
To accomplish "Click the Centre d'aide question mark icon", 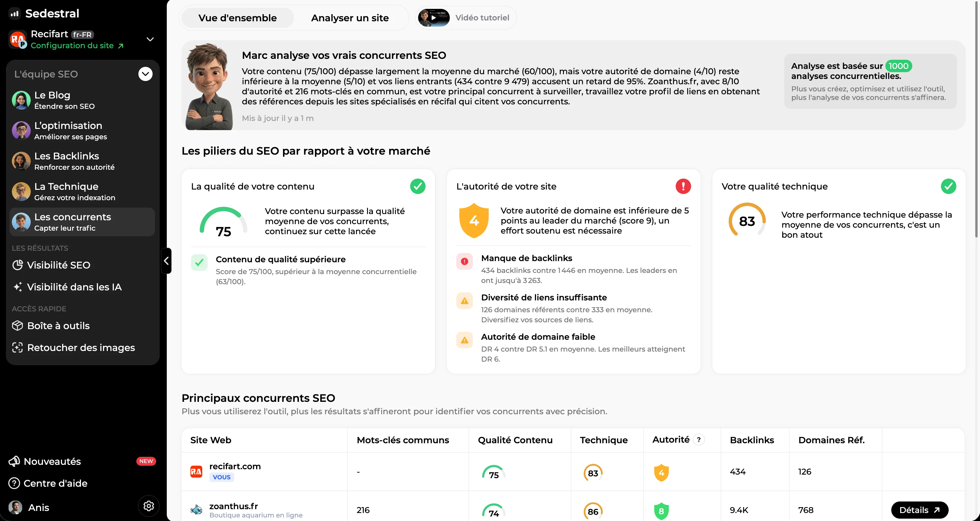I will pos(14,483).
